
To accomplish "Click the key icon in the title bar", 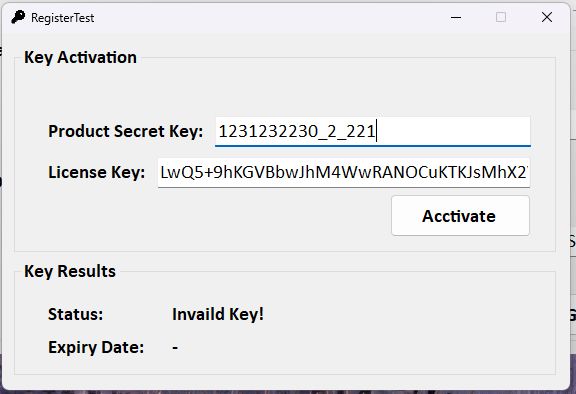I will (x=18, y=17).
